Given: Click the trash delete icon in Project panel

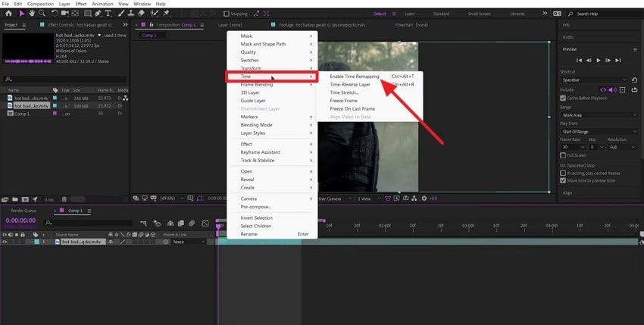Looking at the screenshot, I should click(64, 199).
